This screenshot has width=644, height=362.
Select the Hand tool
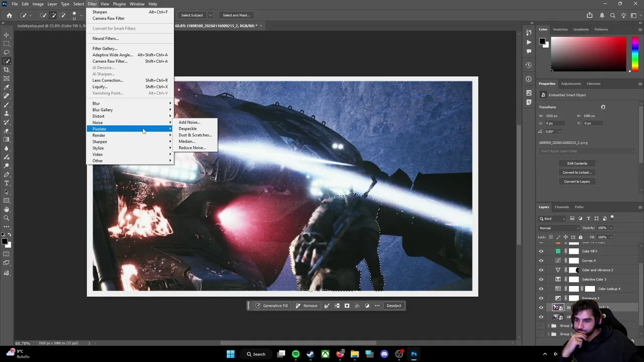click(7, 209)
